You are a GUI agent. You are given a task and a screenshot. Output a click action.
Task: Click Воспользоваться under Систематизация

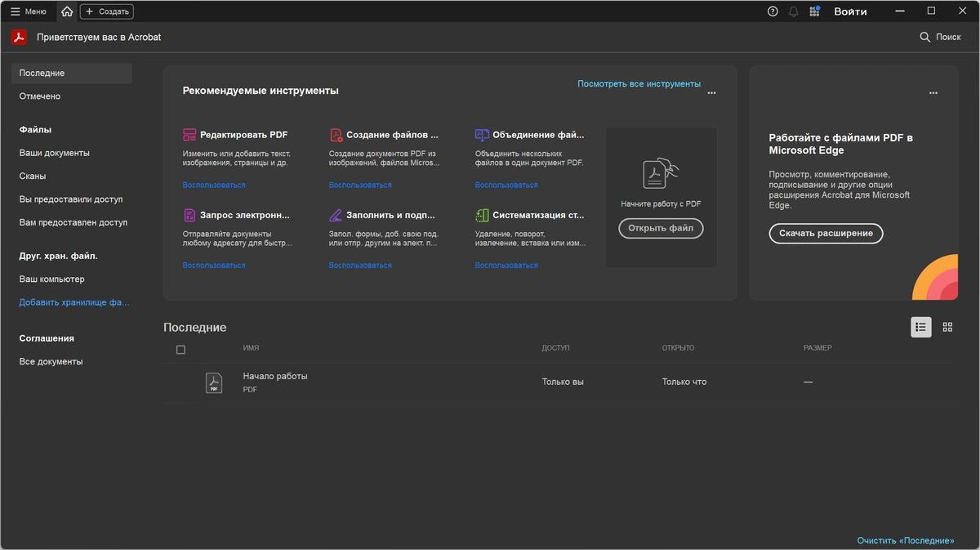point(506,265)
